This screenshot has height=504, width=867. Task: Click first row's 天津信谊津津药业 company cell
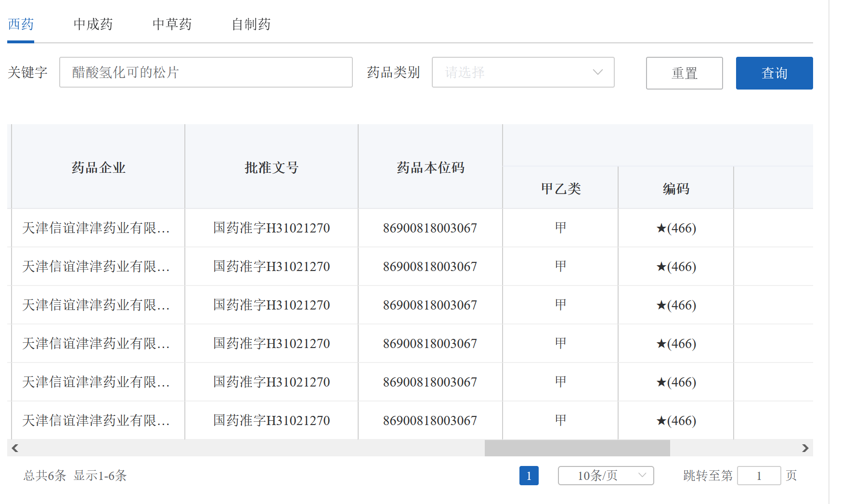[96, 228]
